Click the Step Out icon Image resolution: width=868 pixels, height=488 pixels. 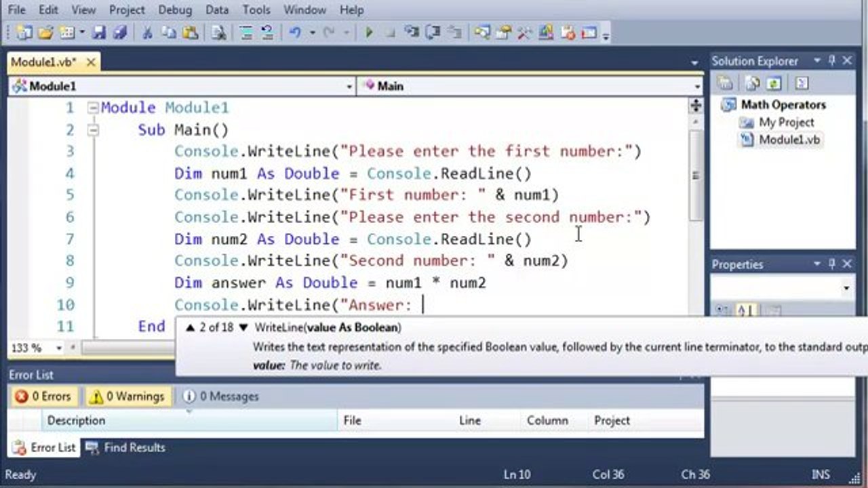454,33
